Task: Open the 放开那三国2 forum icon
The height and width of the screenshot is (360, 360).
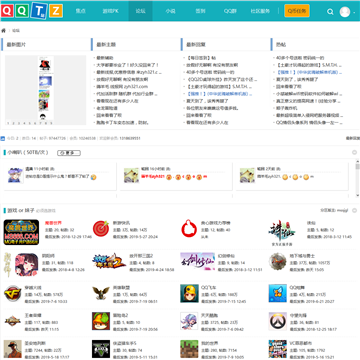Action: click(x=109, y=262)
